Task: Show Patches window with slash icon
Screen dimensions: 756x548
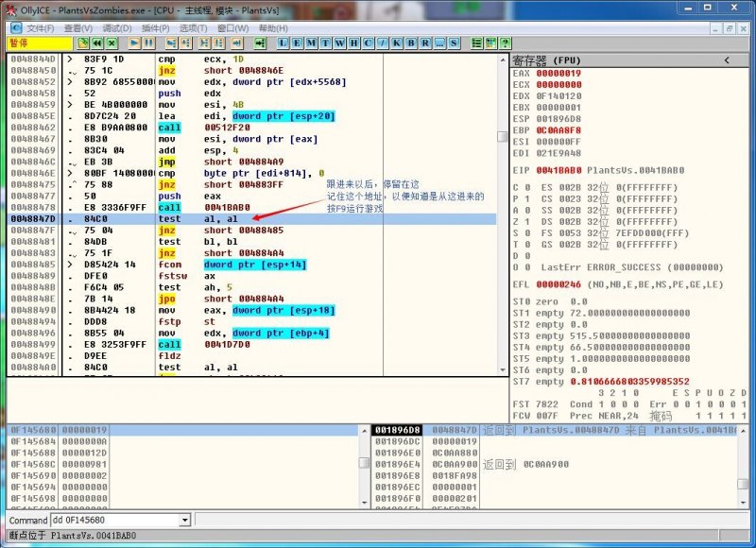Action: click(x=383, y=43)
